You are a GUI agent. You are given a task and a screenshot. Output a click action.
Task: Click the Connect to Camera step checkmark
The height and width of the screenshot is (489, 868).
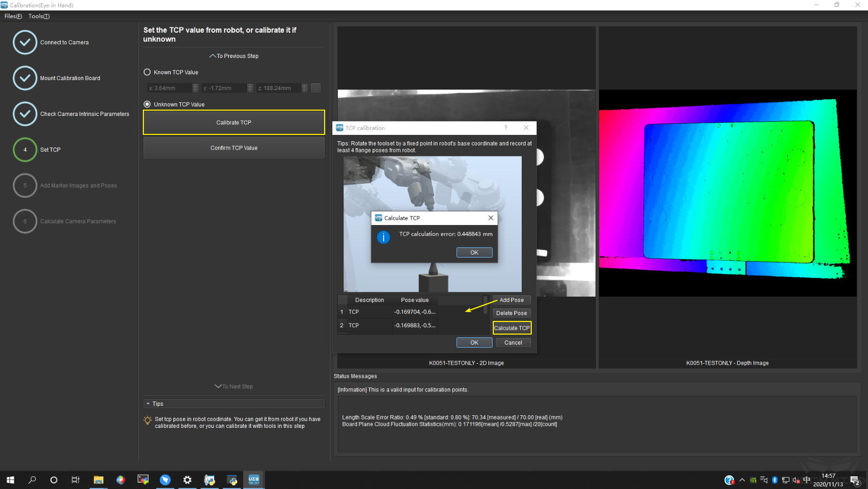coord(25,42)
